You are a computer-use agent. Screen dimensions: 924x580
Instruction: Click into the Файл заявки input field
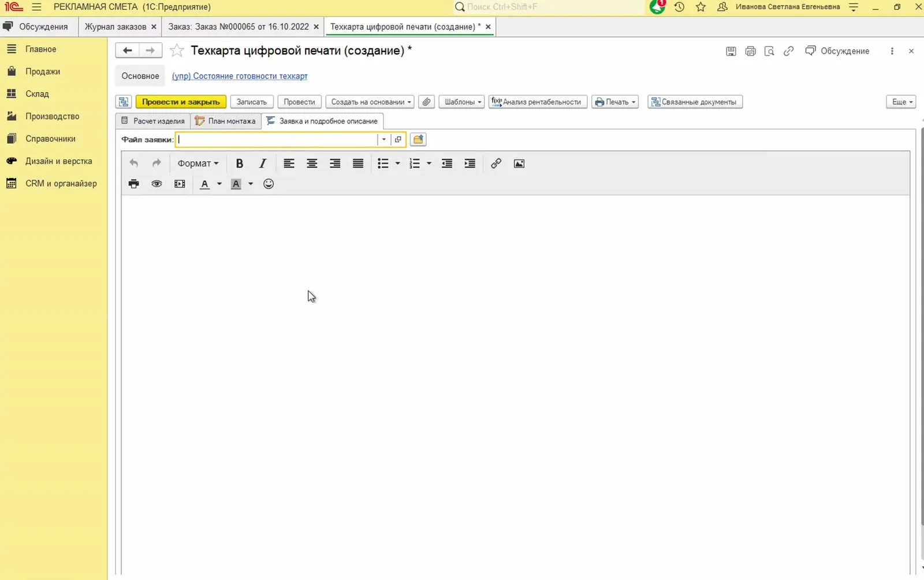(277, 139)
